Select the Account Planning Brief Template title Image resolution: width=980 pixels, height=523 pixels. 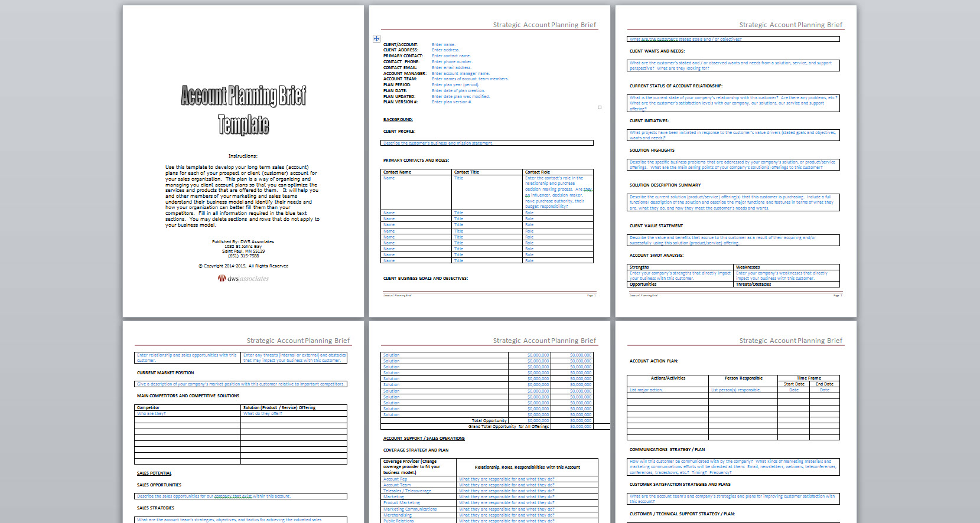click(243, 110)
